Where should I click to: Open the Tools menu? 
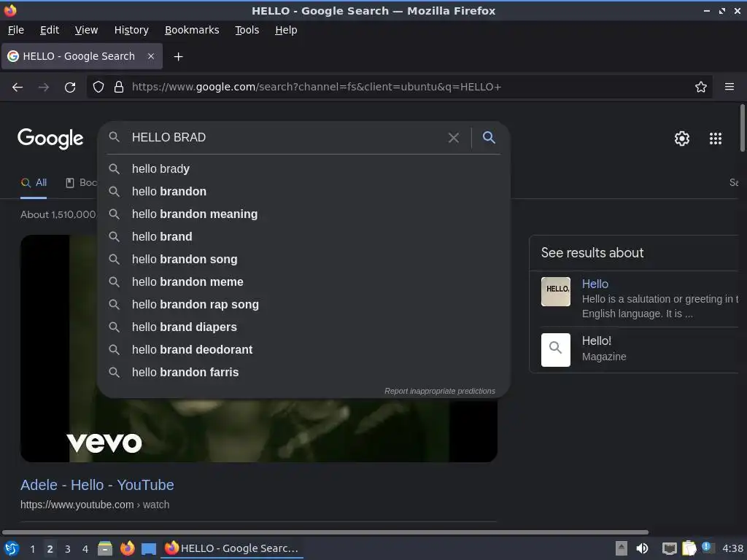(x=247, y=30)
